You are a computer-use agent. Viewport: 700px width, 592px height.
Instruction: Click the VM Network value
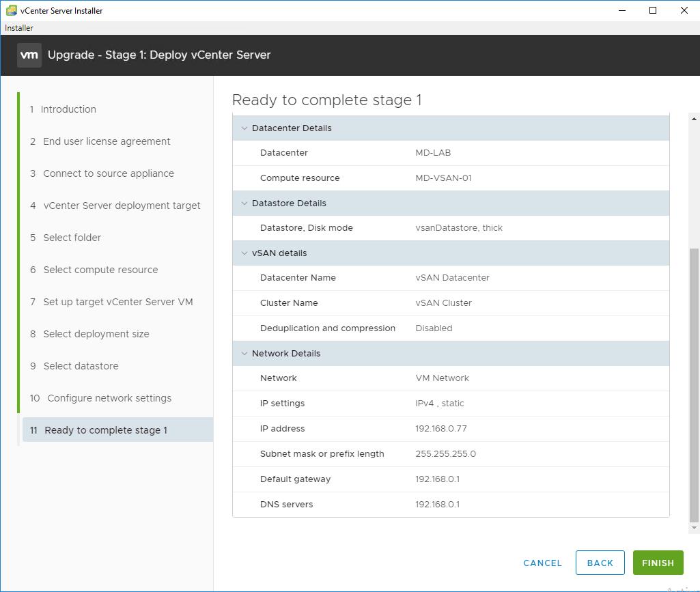tap(442, 378)
